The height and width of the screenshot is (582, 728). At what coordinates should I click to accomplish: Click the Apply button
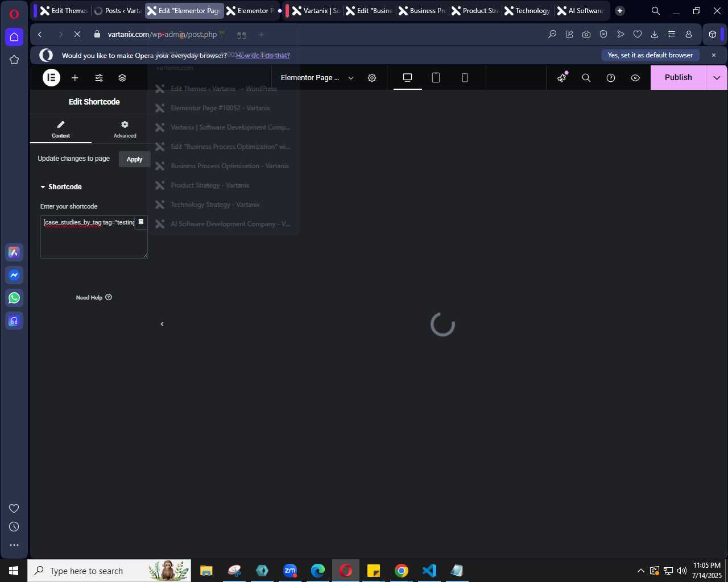(x=135, y=159)
